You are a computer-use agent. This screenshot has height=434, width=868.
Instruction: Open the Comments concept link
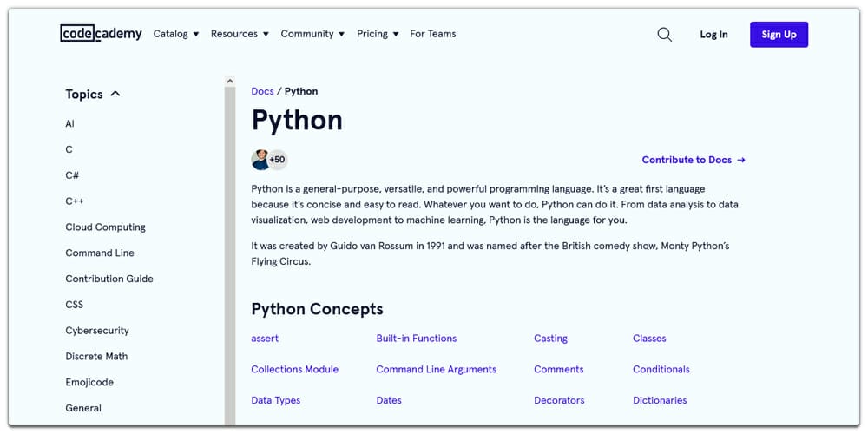point(558,369)
